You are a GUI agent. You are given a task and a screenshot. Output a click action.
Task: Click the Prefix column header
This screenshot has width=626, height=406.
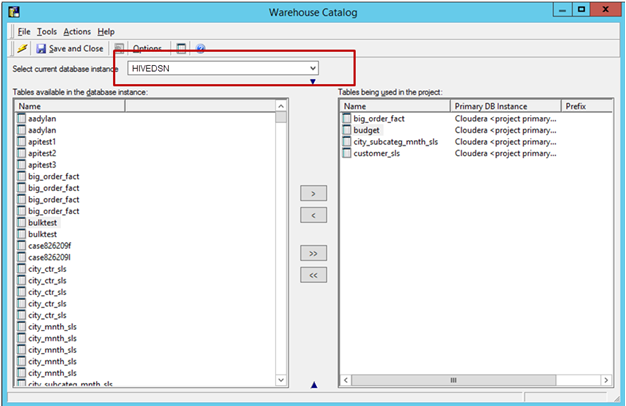pos(587,106)
